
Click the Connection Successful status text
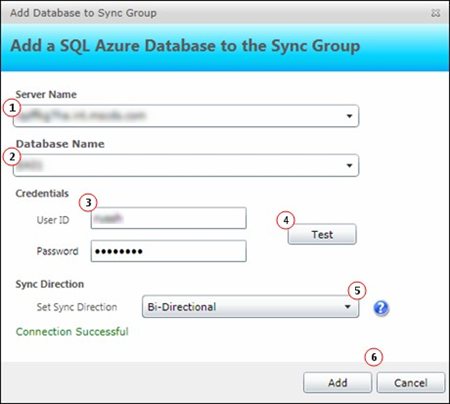pyautogui.click(x=72, y=332)
